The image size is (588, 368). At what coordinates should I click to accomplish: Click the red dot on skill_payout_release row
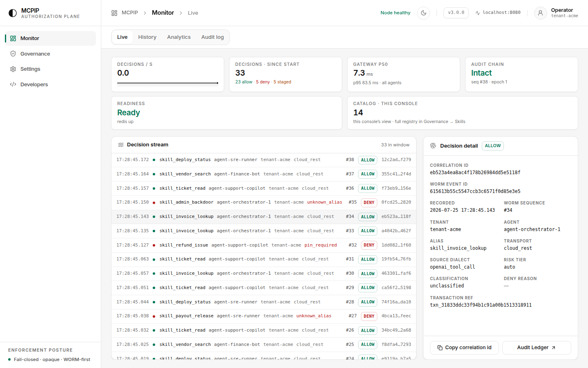[x=154, y=316]
